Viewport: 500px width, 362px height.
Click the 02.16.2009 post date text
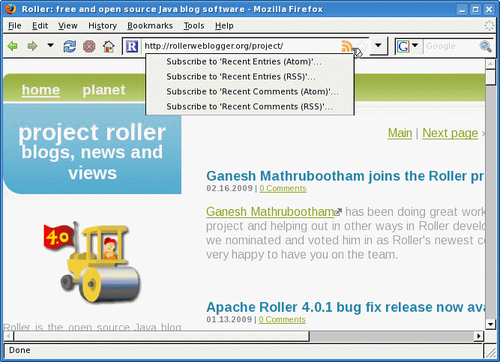pyautogui.click(x=229, y=188)
